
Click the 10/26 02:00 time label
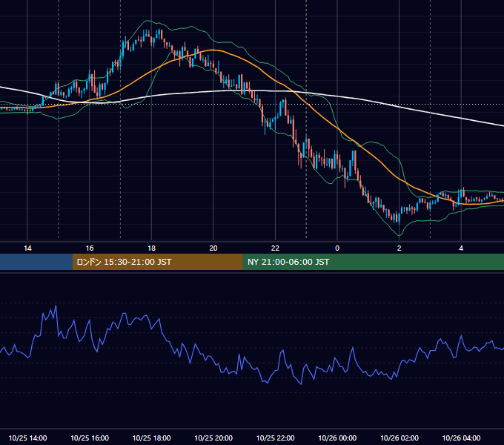(x=399, y=438)
